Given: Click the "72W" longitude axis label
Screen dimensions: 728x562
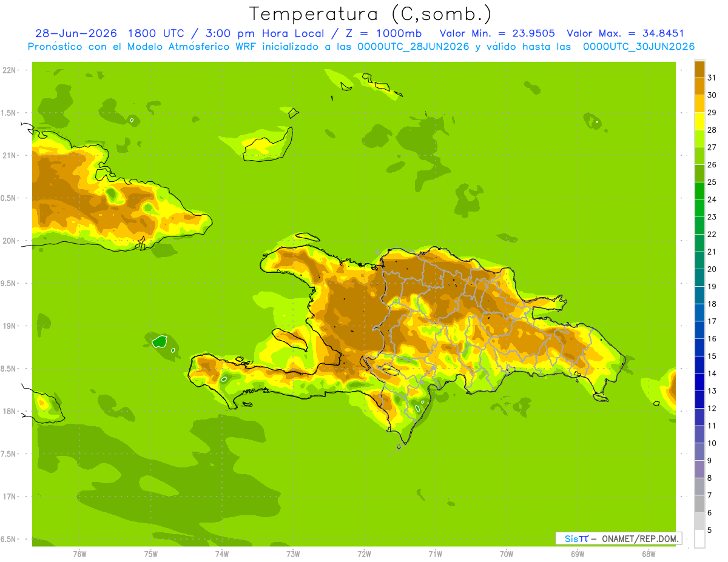Looking at the screenshot, I should tap(364, 554).
